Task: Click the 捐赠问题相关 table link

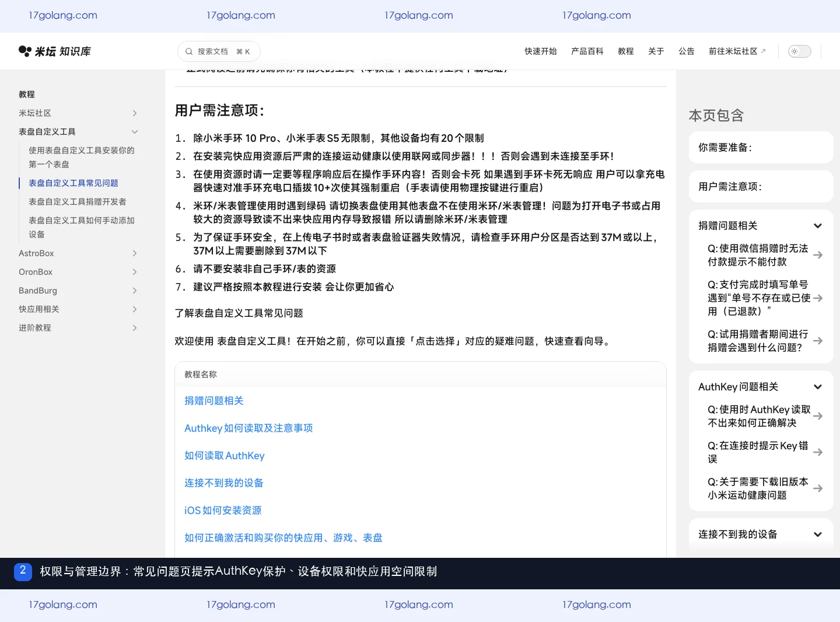Action: 214,401
